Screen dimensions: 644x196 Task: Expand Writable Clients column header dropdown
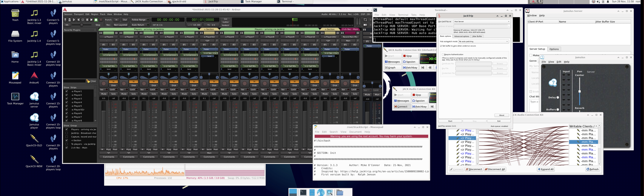(596, 126)
